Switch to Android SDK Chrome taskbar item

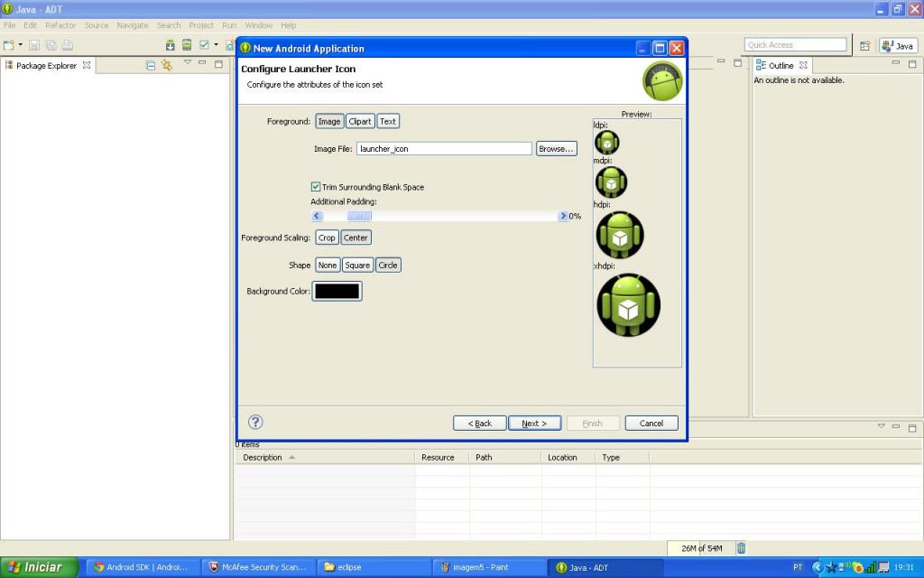click(142, 567)
